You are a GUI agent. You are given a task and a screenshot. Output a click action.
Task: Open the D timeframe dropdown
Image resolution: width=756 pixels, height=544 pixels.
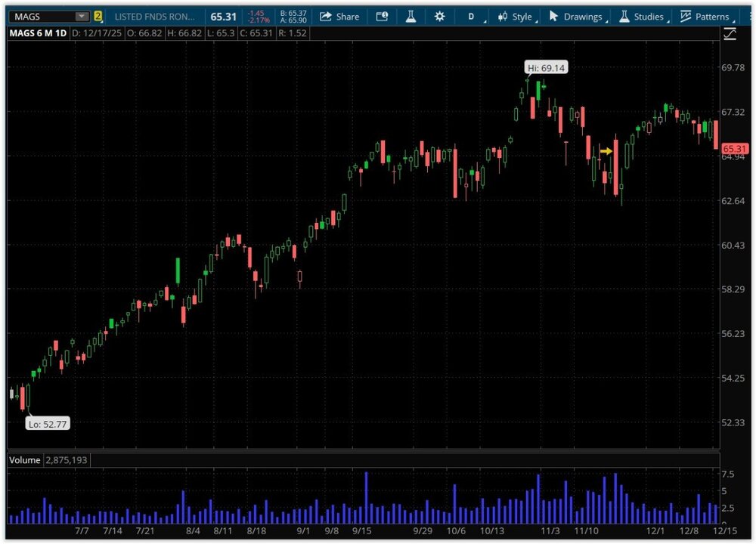pyautogui.click(x=472, y=17)
